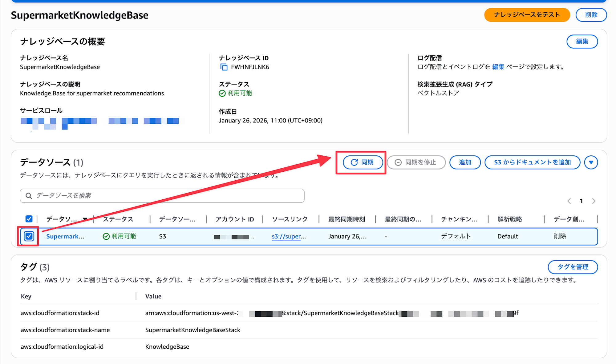Click the 追加 add button

click(465, 162)
